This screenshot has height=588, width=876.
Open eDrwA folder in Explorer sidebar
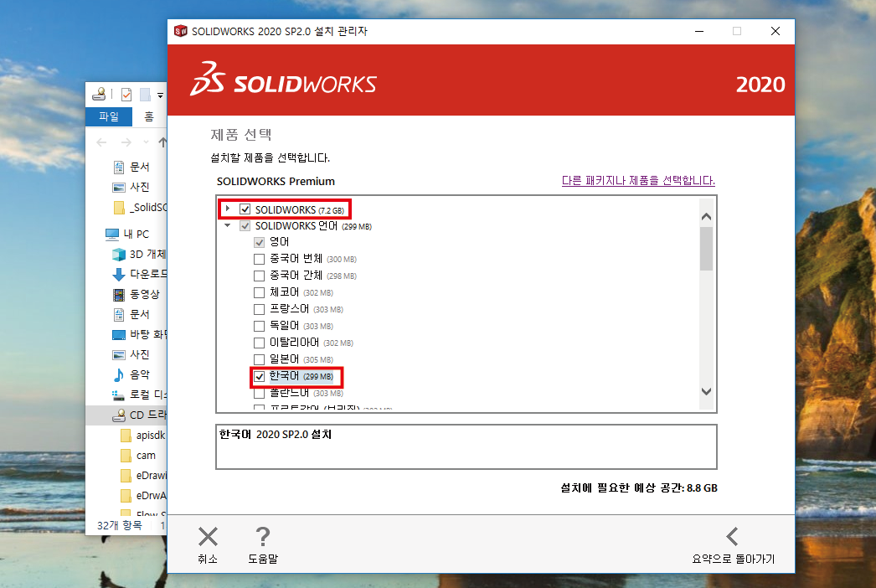point(143,495)
